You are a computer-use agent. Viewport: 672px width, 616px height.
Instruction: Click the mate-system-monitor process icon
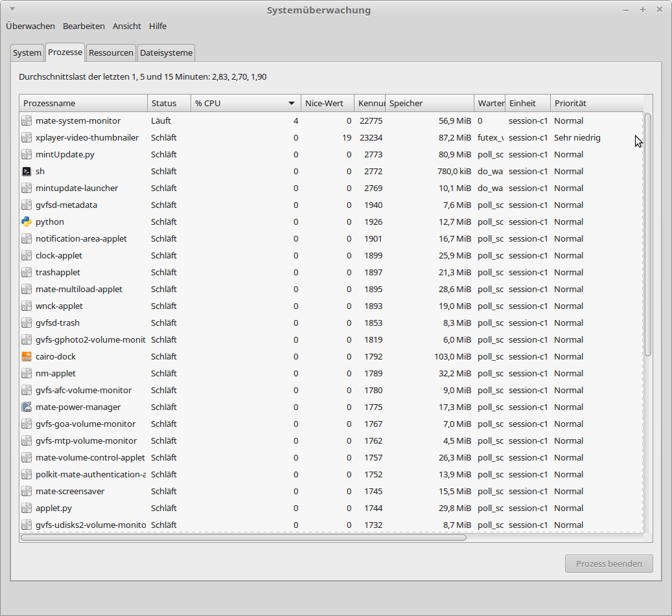pos(27,120)
